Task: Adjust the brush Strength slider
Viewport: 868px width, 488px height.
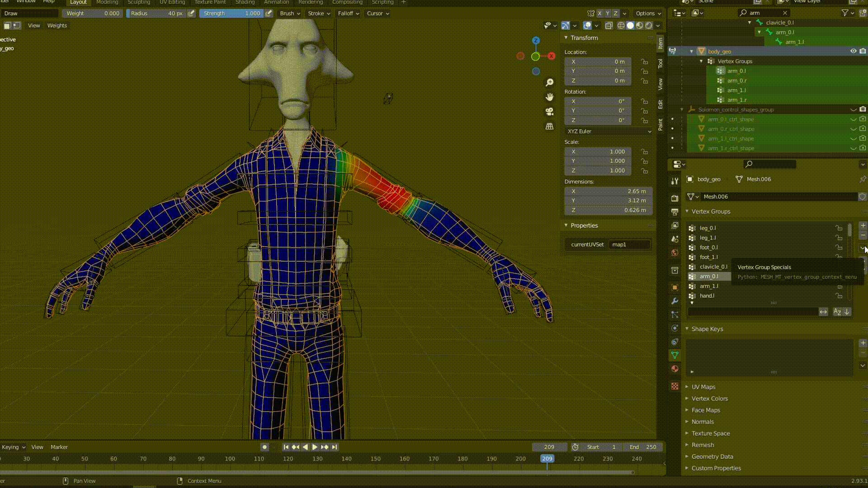Action: pos(231,13)
